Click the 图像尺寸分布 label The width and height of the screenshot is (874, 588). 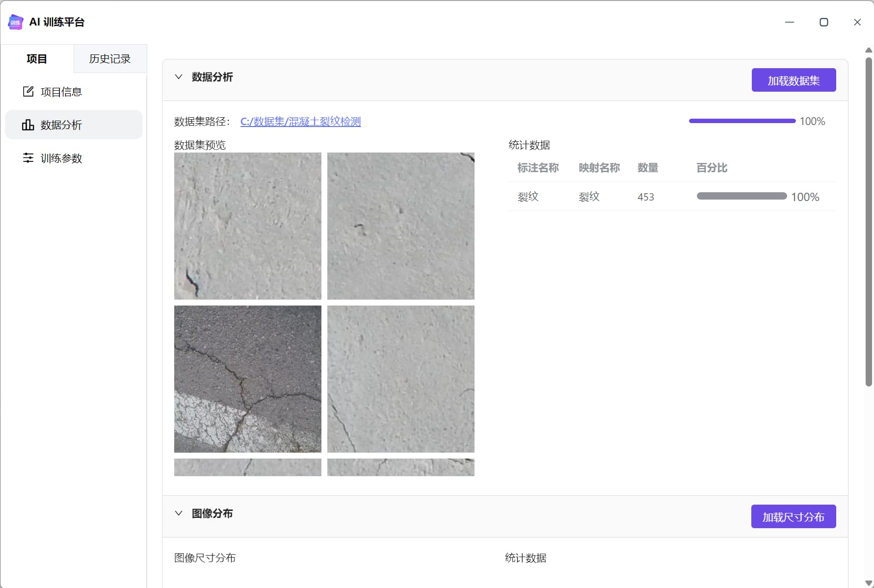point(205,558)
